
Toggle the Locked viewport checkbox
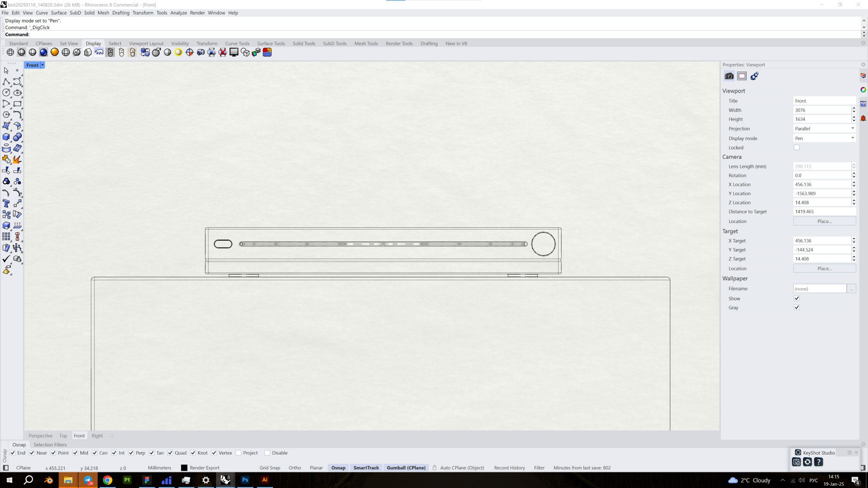click(x=796, y=147)
